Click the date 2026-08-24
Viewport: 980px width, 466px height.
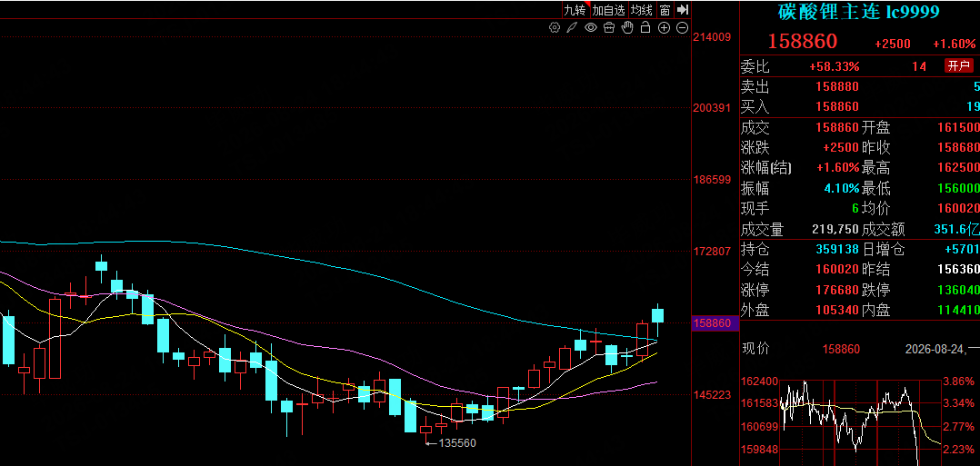pyautogui.click(x=935, y=349)
